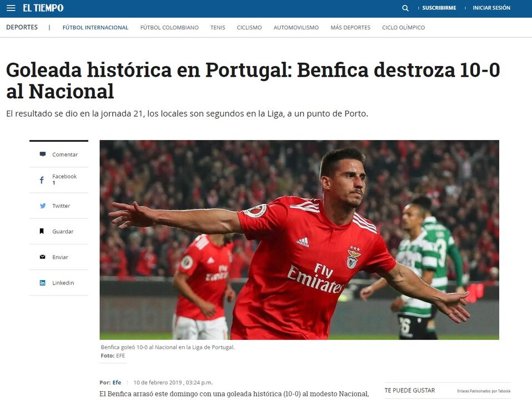Viewport: 532px width, 400px height.
Task: Share via the Linkedin icon
Action: pos(42,283)
